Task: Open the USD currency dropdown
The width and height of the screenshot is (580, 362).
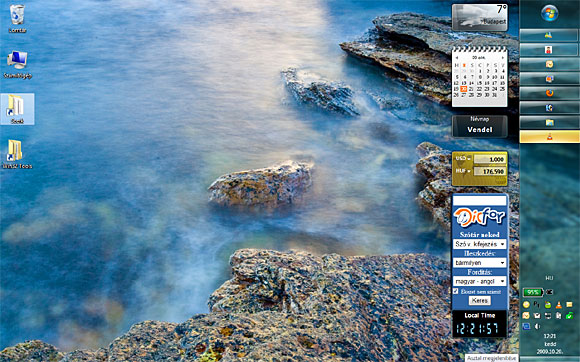Action: (463, 159)
